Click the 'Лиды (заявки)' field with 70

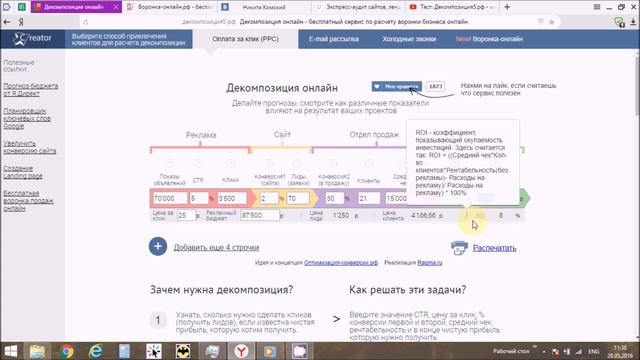click(x=298, y=198)
